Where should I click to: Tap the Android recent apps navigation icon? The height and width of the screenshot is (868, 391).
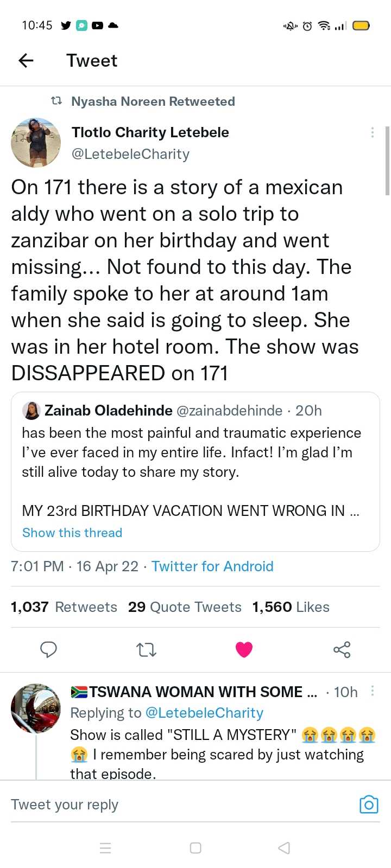106,848
